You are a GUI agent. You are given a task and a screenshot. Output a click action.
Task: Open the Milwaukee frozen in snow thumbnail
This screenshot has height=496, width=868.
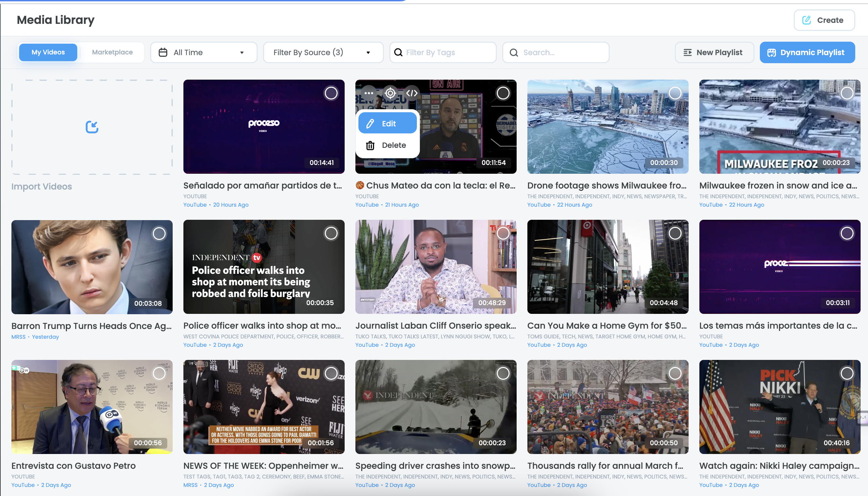pos(780,127)
